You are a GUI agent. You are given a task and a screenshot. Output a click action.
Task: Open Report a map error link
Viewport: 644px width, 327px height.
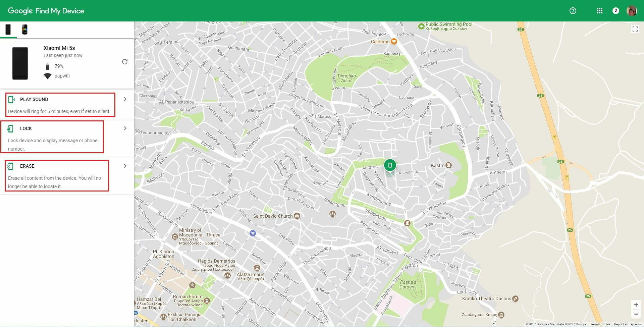[628, 324]
